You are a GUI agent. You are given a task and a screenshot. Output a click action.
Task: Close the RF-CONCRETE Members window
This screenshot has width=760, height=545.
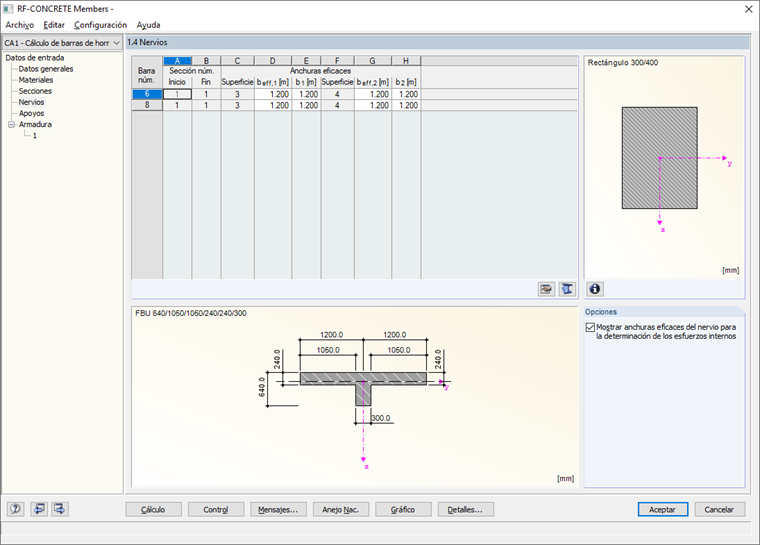(x=748, y=9)
